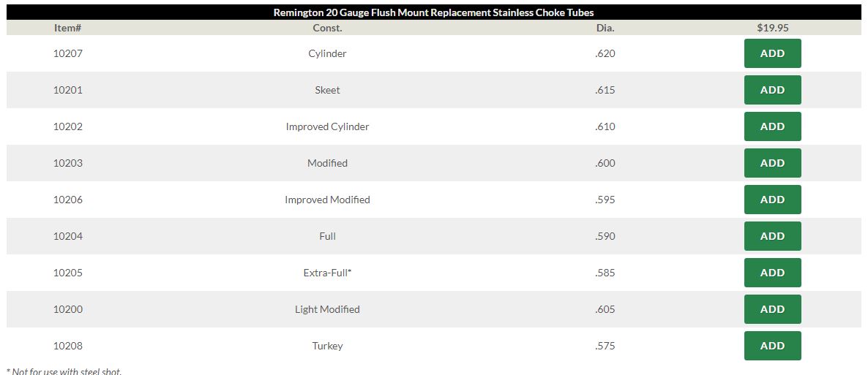Click item number 10207

tap(67, 53)
